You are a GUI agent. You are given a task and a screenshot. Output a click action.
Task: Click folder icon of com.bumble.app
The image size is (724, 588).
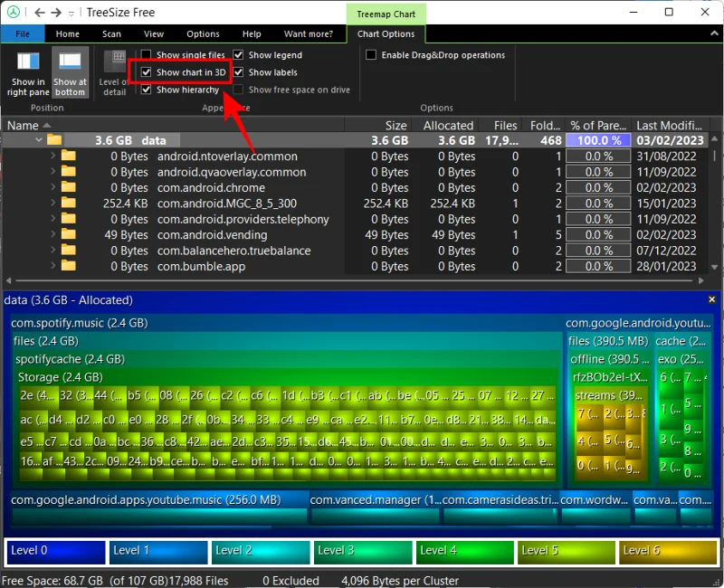(69, 265)
